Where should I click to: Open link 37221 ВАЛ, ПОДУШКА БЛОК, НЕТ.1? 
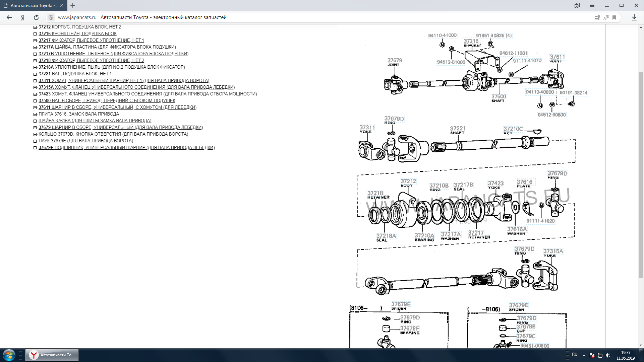[x=75, y=74]
